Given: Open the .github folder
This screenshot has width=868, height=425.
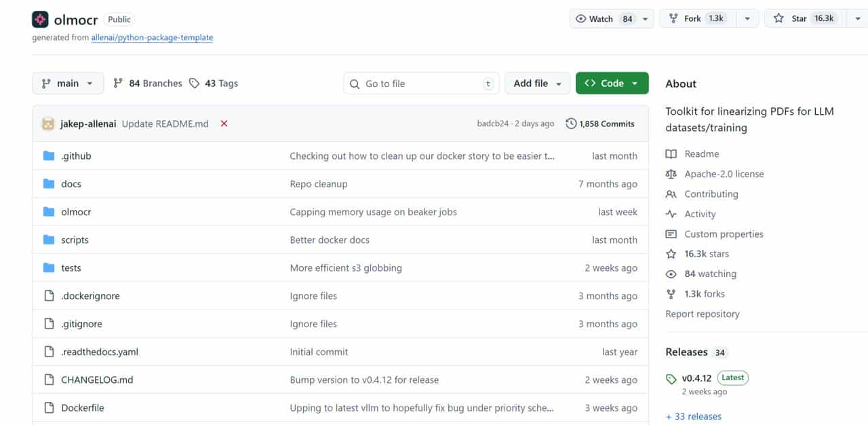Looking at the screenshot, I should (76, 156).
